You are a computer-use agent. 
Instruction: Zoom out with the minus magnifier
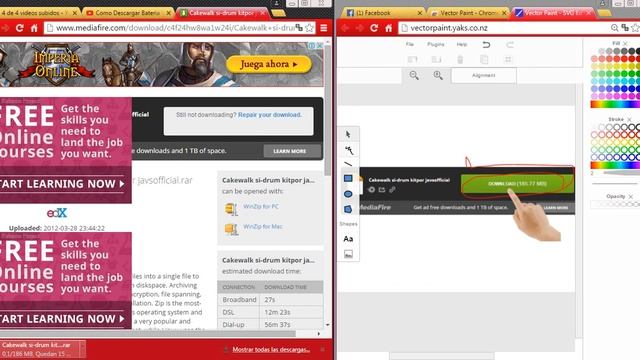click(x=414, y=75)
